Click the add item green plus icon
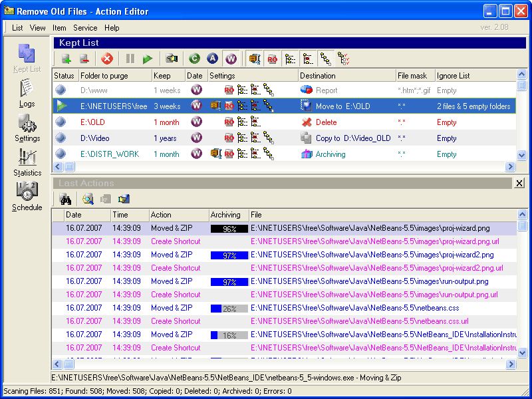The width and height of the screenshot is (532, 399). 66,59
